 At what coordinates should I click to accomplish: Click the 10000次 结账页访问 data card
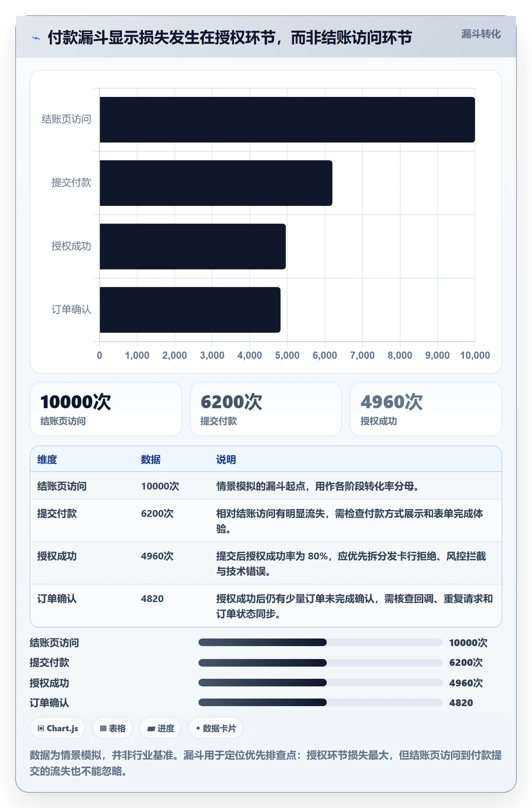tap(106, 409)
